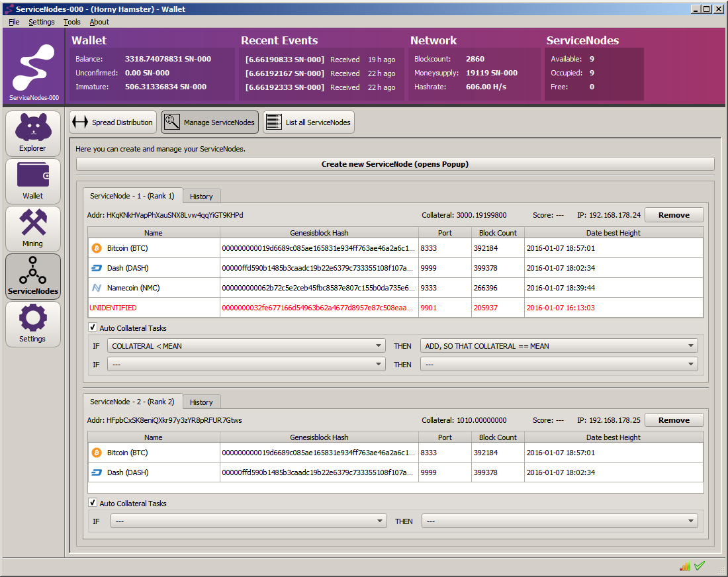Viewport: 728px width, 577px height.
Task: Select the UNIDENTIFIED row in ServiceNode 1
Action: [396, 308]
